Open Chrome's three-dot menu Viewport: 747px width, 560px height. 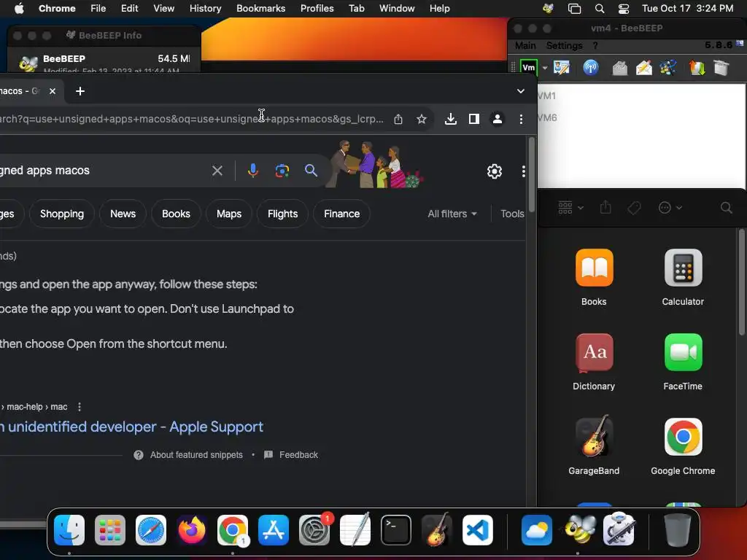click(x=521, y=119)
